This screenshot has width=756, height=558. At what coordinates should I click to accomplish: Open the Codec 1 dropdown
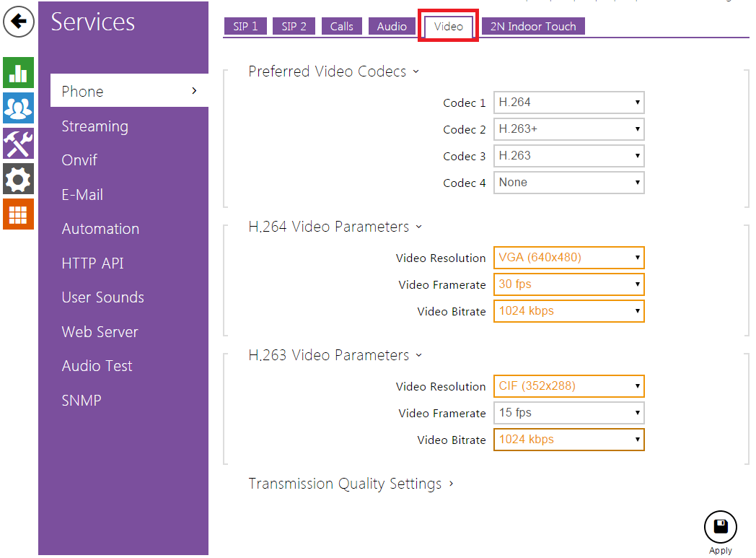(x=568, y=103)
